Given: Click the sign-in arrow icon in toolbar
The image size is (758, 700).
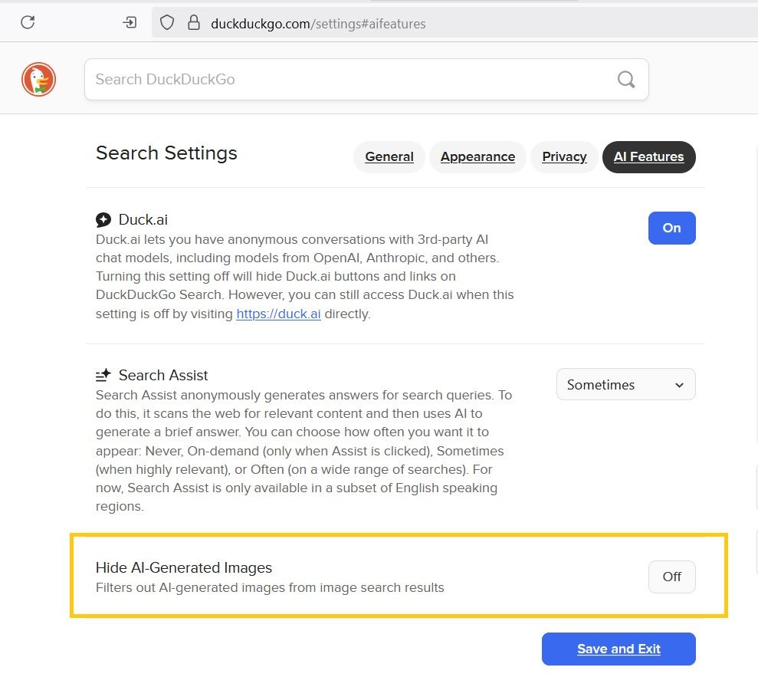Looking at the screenshot, I should click(x=130, y=22).
